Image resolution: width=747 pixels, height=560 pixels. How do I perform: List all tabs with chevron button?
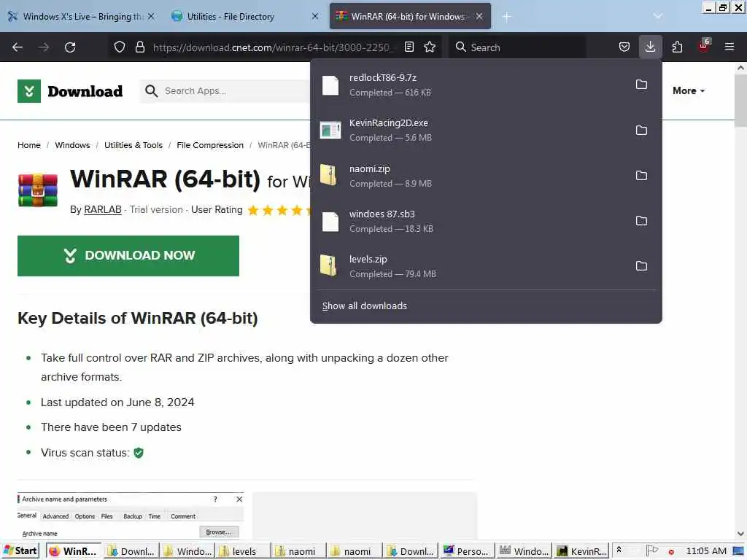[658, 16]
